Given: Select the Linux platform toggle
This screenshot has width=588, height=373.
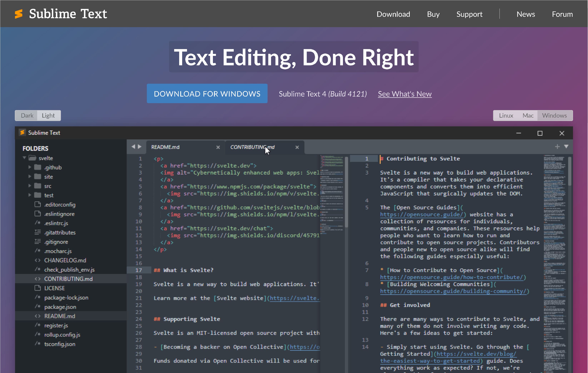Looking at the screenshot, I should click(x=506, y=115).
